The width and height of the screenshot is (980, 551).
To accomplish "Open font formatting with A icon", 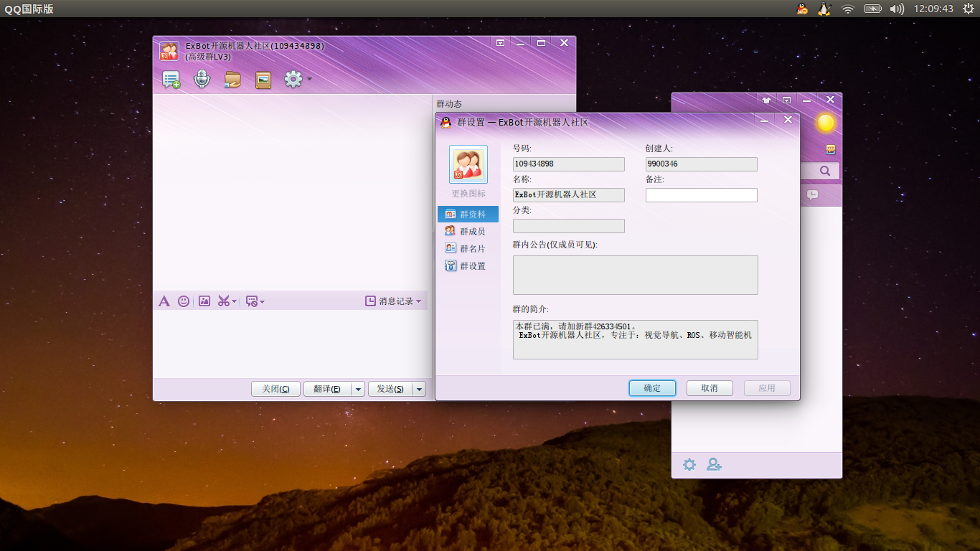I will (164, 301).
